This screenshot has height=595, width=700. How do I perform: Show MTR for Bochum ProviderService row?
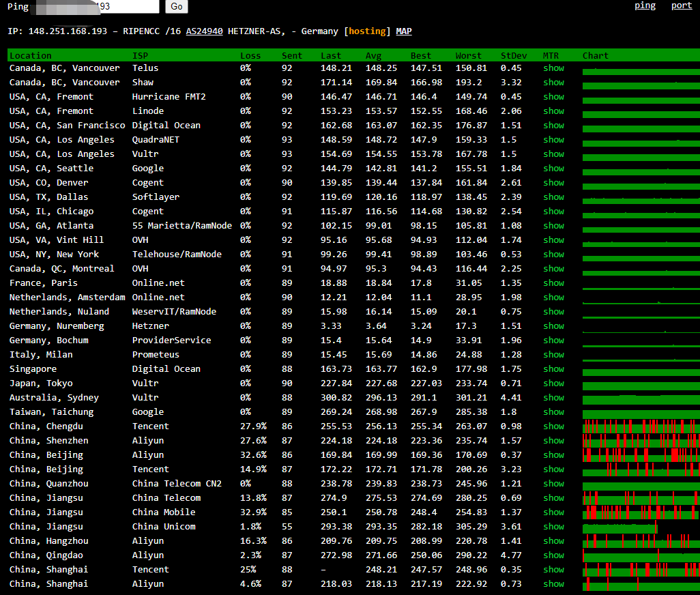(553, 340)
